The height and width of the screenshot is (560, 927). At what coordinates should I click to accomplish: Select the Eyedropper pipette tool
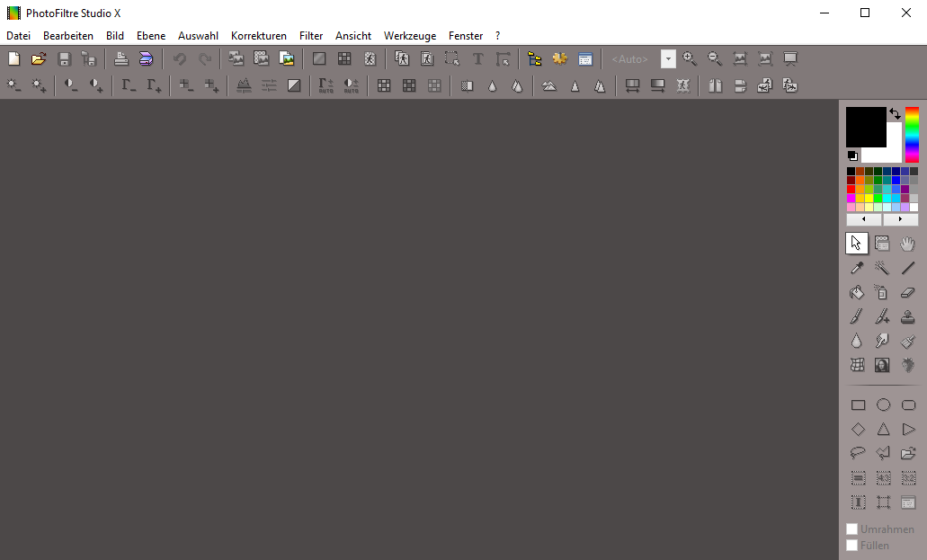pos(857,268)
